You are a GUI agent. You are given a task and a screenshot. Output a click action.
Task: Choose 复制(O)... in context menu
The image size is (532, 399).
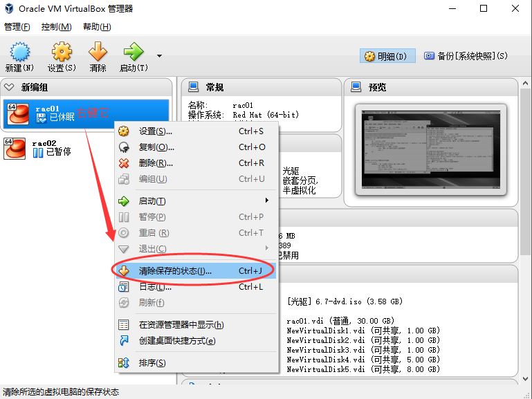[196, 147]
